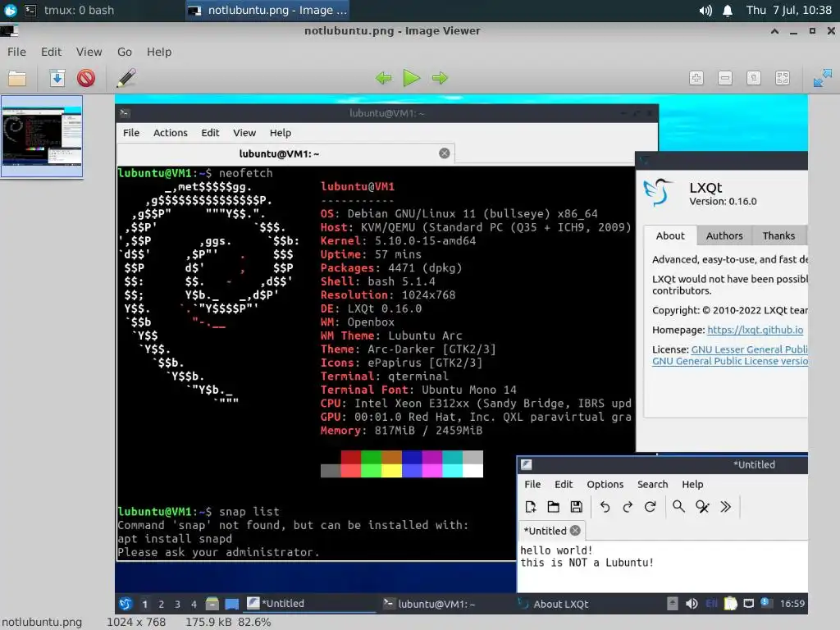Zoom in using the plus toolbar icon
Screen dimensions: 840x630
[x=696, y=78]
